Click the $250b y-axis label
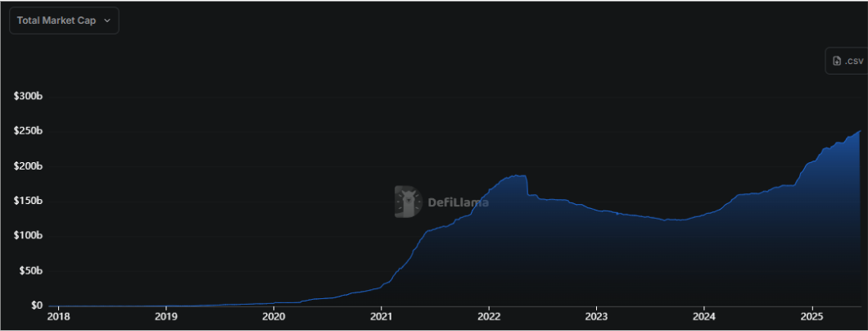Screen dimensions: 868x331 point(29,131)
